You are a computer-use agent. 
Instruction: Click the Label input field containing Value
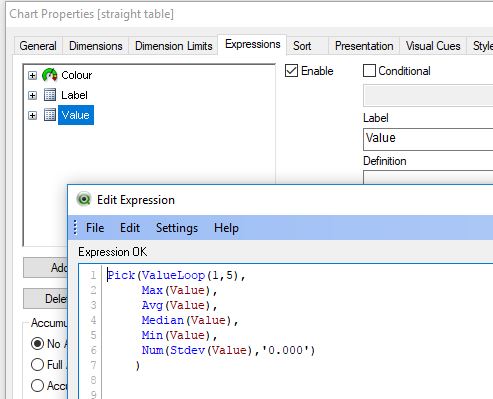tap(428, 139)
